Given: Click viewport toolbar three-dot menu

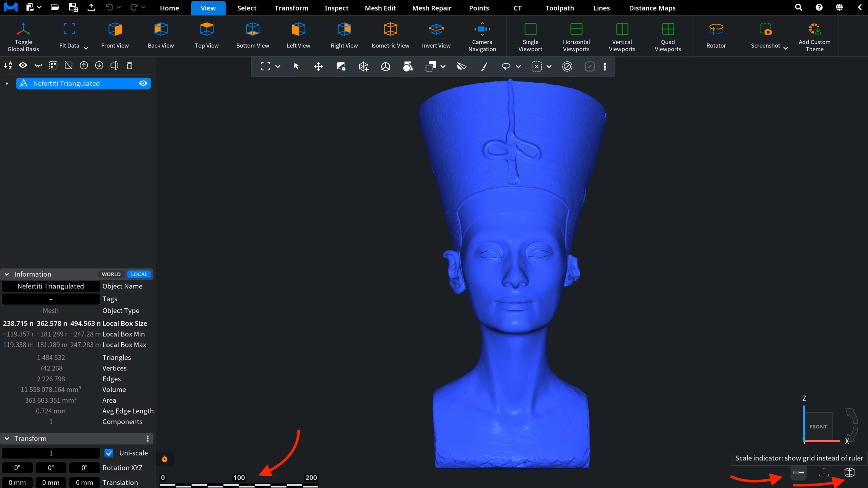Looking at the screenshot, I should [x=605, y=66].
